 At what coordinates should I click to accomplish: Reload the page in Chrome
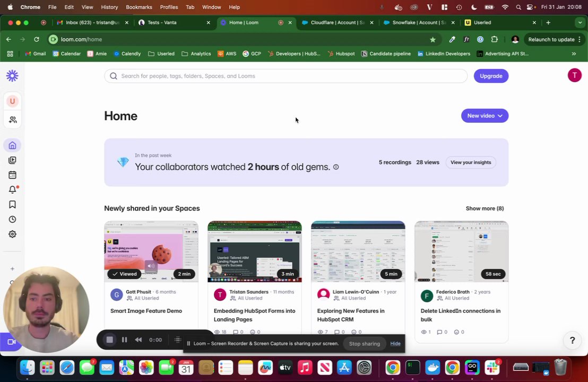click(x=37, y=39)
